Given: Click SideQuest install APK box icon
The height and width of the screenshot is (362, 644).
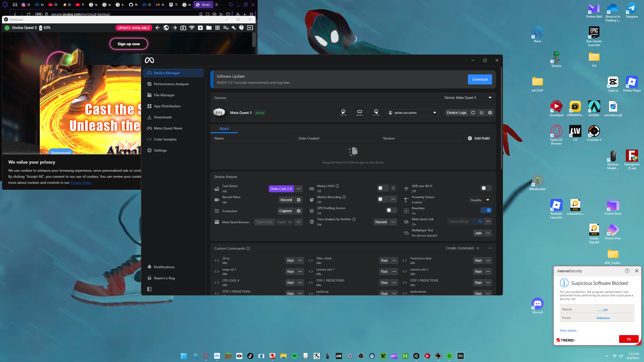Looking at the screenshot, I should 200,28.
